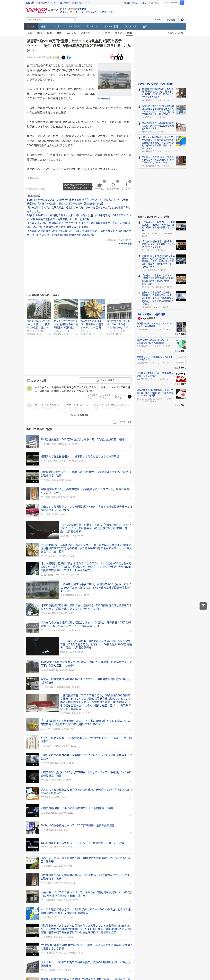210x980 pixels.
Task: Click the blue web search button at top
Action: coord(182,3)
